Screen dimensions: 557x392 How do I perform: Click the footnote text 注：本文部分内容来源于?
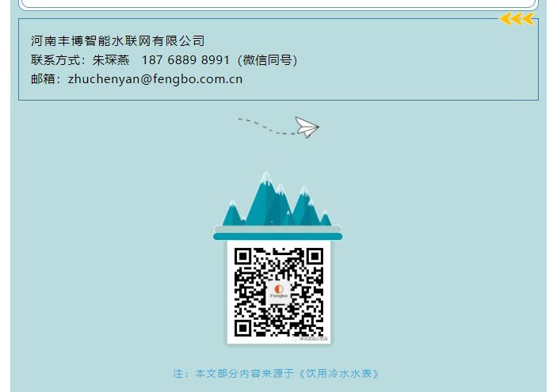coord(234,374)
